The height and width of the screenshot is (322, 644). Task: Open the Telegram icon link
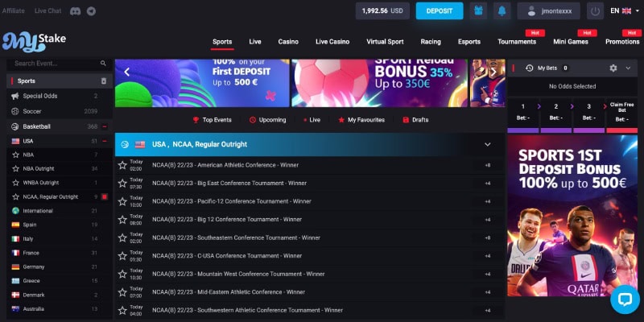click(x=91, y=11)
